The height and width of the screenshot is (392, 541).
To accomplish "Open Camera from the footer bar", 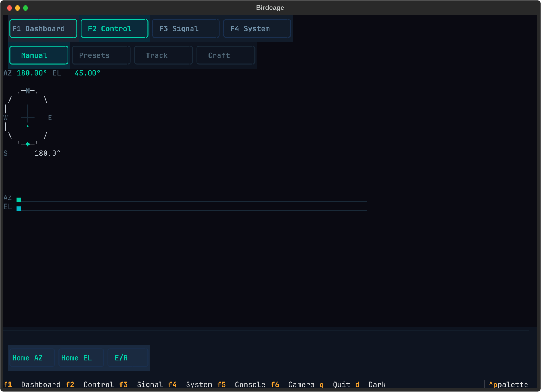I will click(x=301, y=385).
